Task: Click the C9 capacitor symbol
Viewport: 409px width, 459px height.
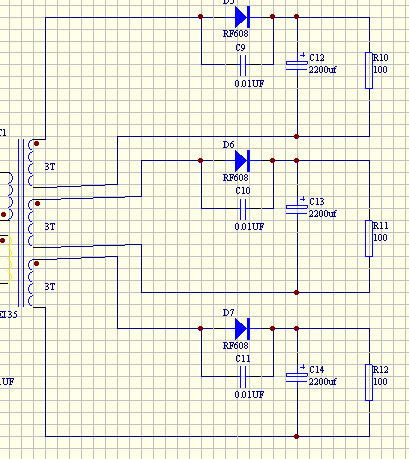Action: tap(243, 65)
